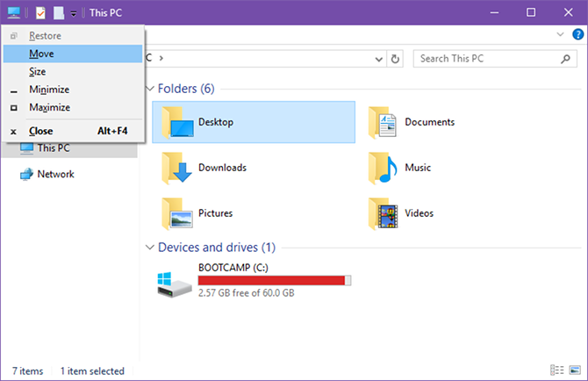This screenshot has height=381, width=588.
Task: Click in the Search This PC field
Action: (495, 59)
